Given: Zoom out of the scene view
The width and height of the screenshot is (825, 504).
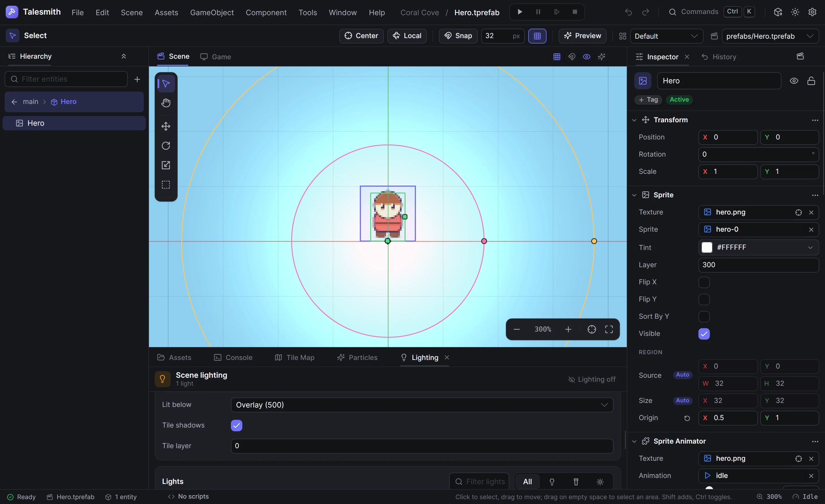Looking at the screenshot, I should (516, 329).
